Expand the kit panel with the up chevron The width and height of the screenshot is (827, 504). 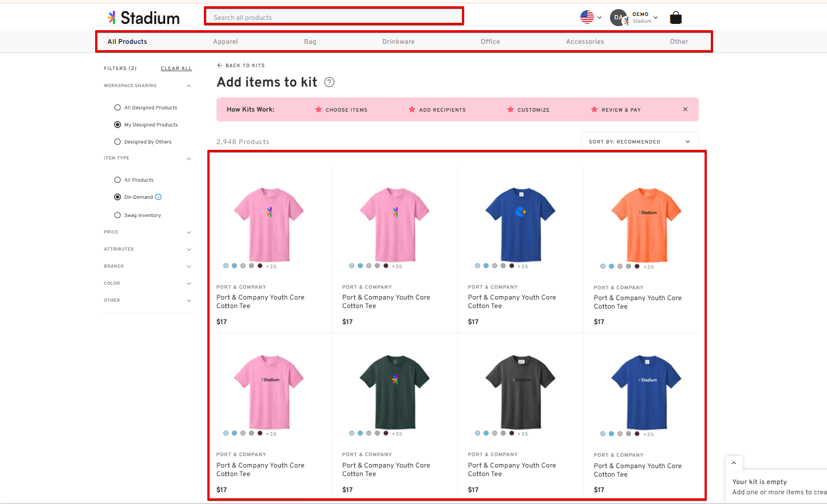pos(734,462)
